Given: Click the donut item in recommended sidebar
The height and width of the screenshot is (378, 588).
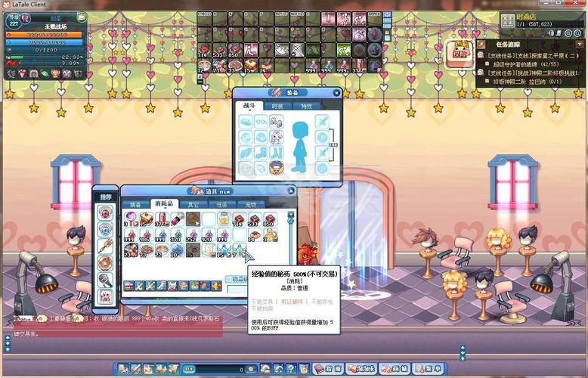Looking at the screenshot, I should point(105,263).
